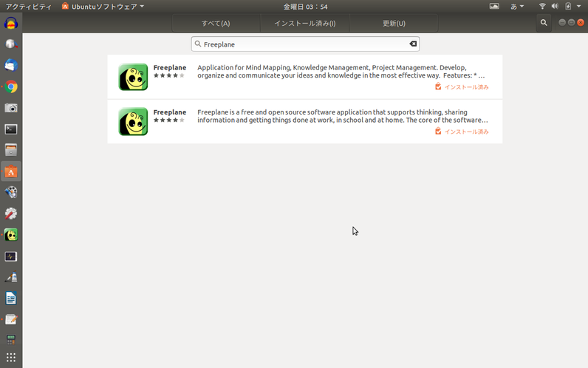The image size is (588, 368).
Task: Open the first Freeplane result titled Freeplane
Action: (x=169, y=67)
